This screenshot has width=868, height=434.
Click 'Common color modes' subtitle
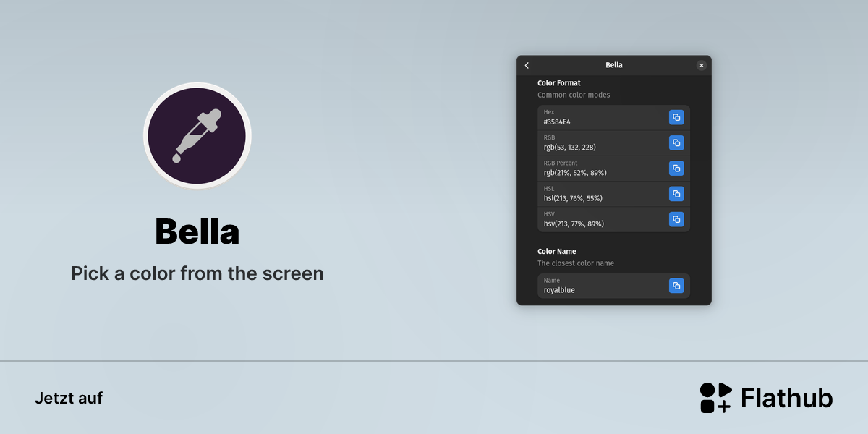[574, 95]
